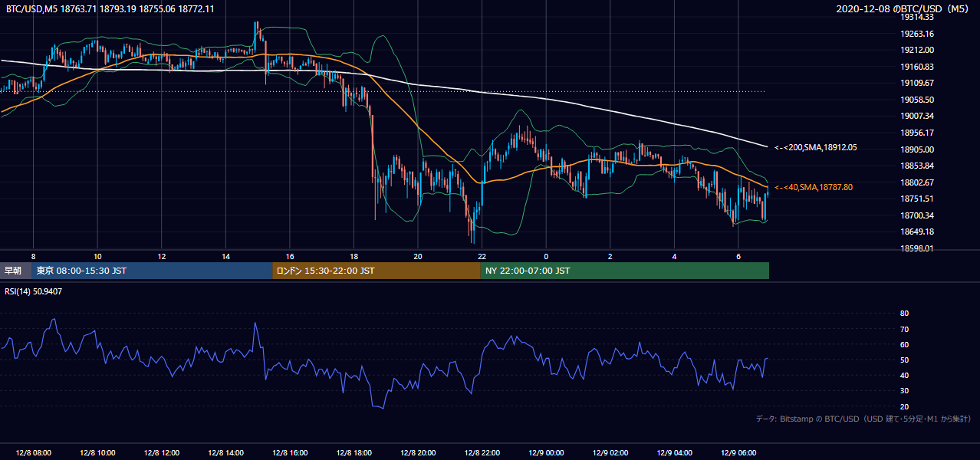Viewport: 980px width, 460px height.
Task: Click price axis value 19212.00
Action: pos(917,50)
